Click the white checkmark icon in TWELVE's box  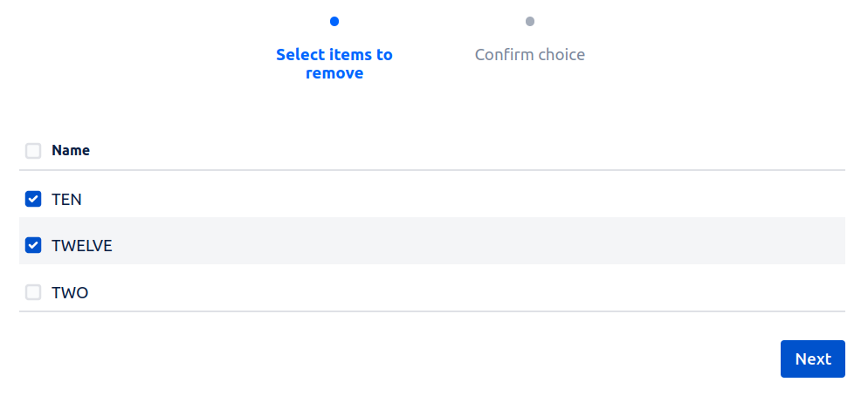(33, 246)
